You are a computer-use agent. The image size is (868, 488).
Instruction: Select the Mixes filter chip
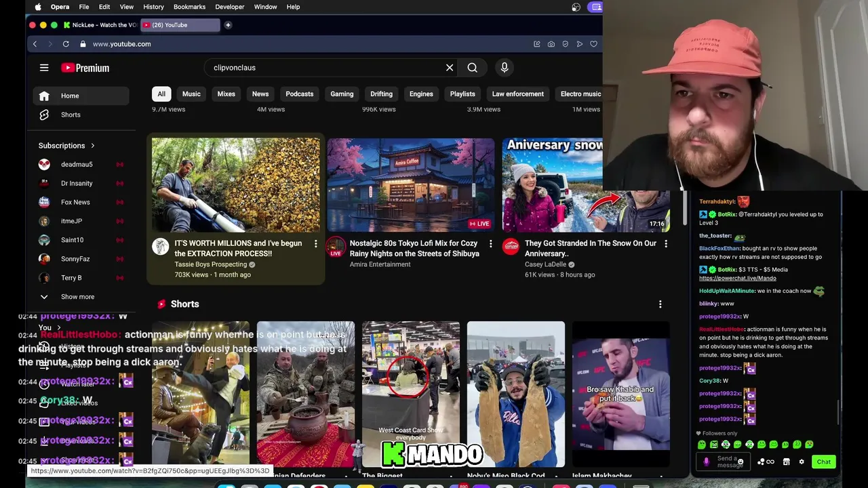pos(226,94)
